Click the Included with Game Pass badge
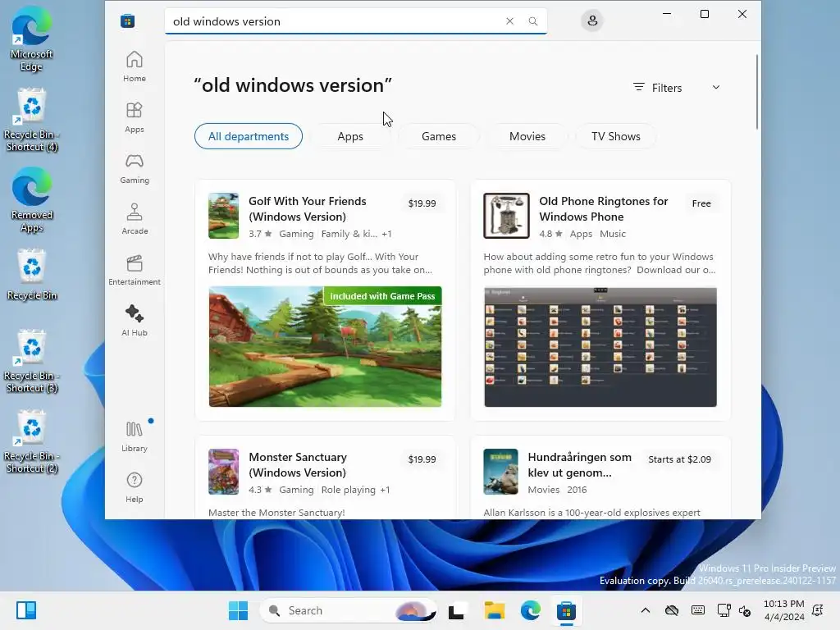840x630 pixels. coord(382,295)
